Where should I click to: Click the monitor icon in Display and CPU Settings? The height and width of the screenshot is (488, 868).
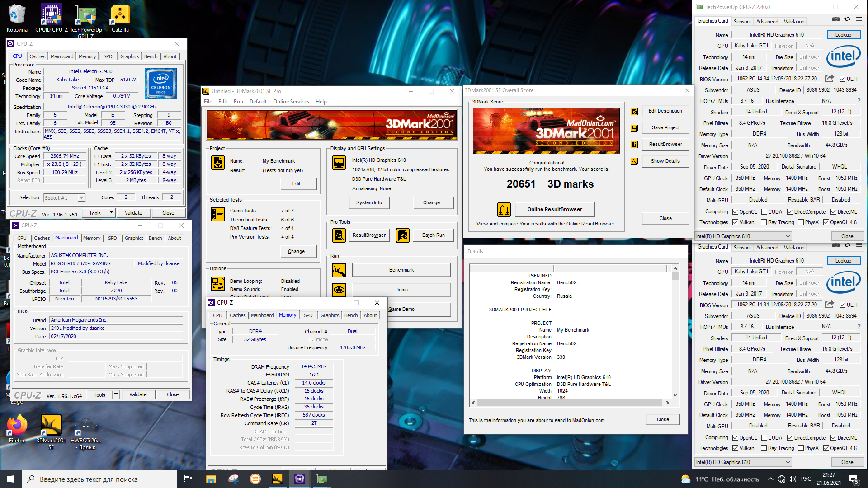[339, 163]
